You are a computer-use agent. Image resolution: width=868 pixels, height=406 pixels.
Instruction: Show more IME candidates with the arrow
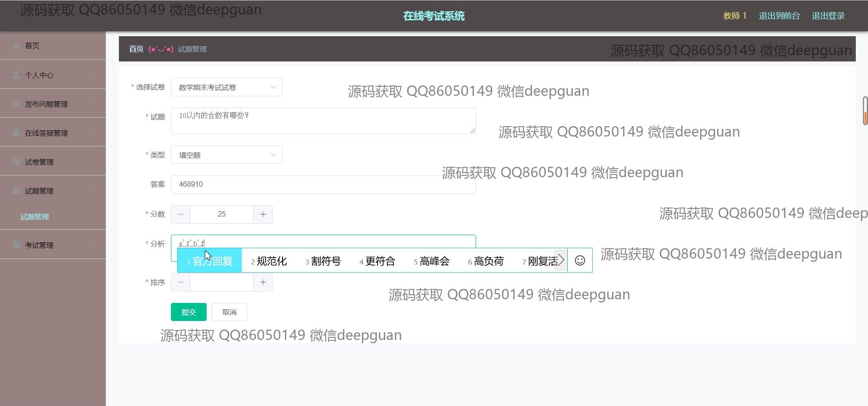click(561, 260)
